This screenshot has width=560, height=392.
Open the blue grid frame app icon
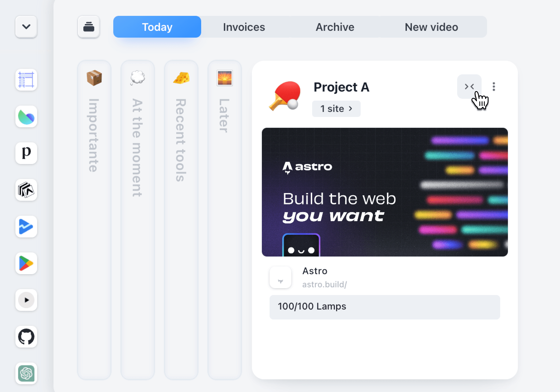click(26, 80)
